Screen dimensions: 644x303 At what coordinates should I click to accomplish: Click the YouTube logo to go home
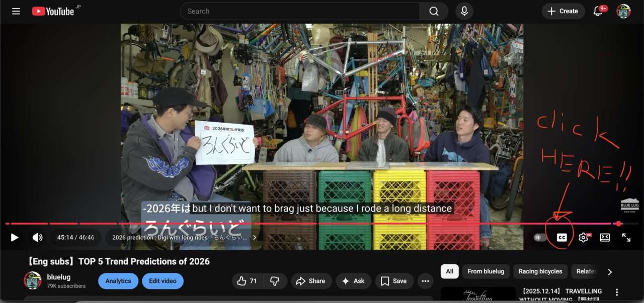click(x=53, y=11)
